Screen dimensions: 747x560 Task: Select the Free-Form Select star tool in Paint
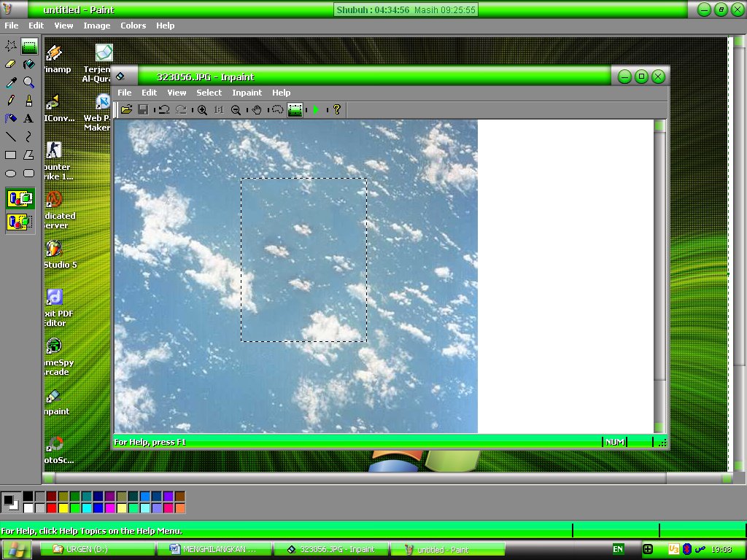(10, 46)
